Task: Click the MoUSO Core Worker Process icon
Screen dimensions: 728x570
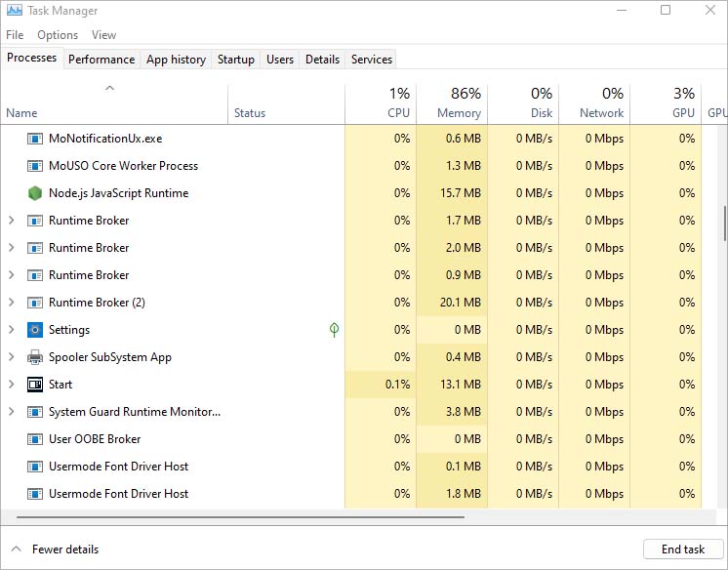Action: tap(35, 166)
